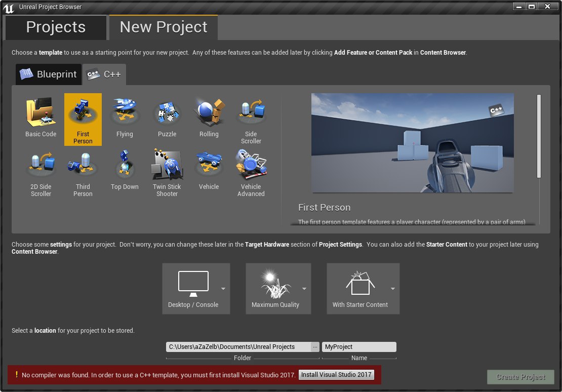Click the template description scrollbar

click(539, 136)
